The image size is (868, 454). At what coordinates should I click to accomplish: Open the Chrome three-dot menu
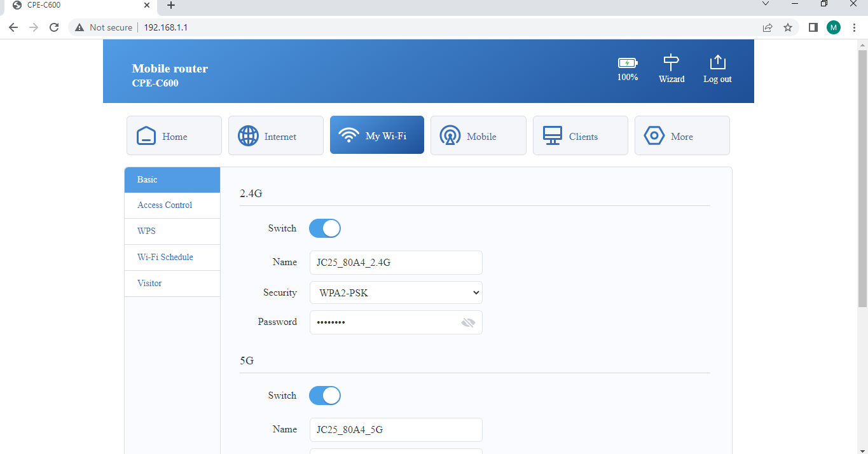click(854, 27)
